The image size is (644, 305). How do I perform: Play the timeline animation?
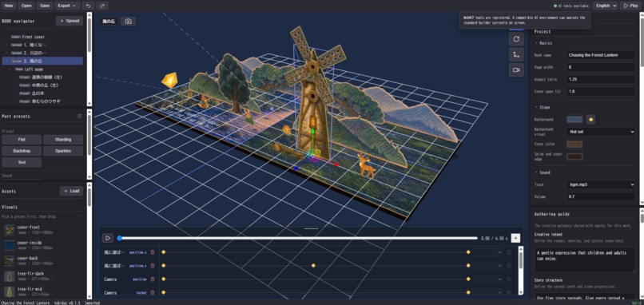point(108,238)
